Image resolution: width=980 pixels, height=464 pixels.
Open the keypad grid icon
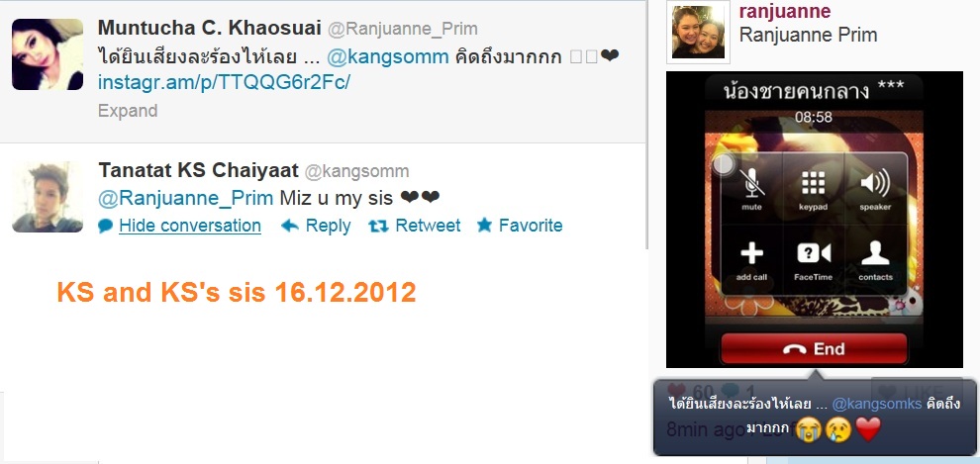pos(813,184)
